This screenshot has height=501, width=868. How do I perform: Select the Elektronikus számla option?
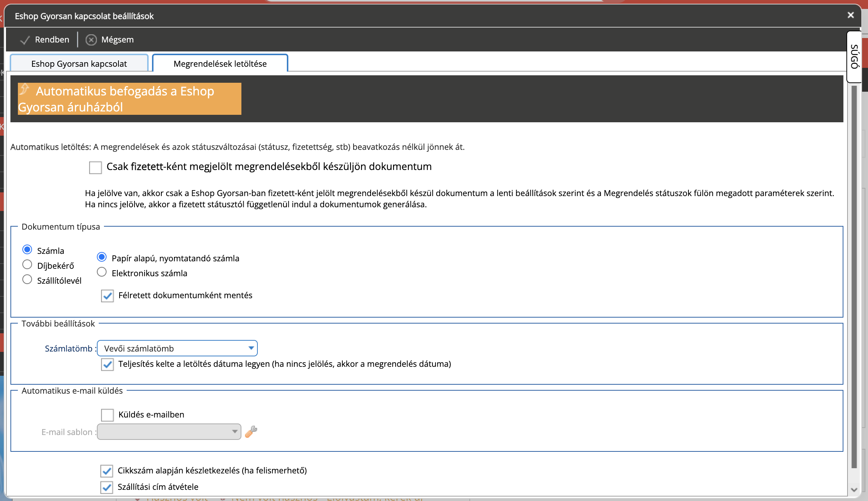102,272
